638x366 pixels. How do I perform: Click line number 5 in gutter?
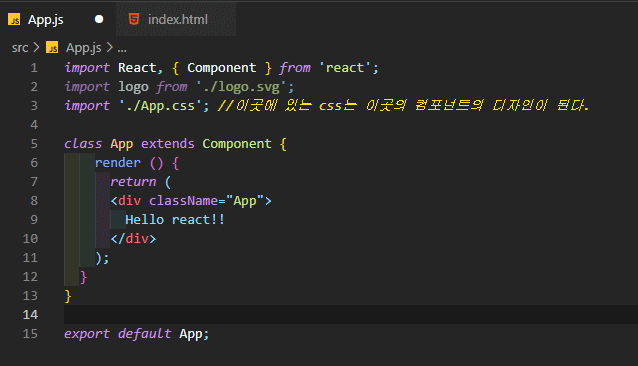coord(34,144)
